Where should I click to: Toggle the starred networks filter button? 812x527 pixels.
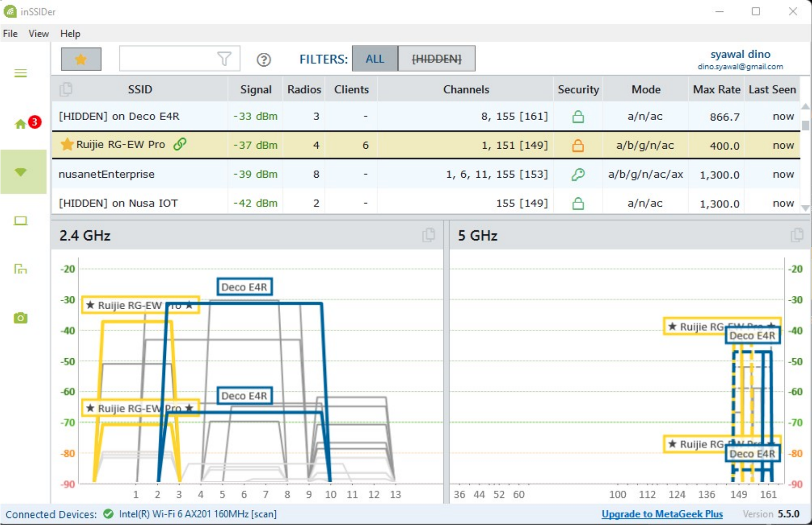pos(81,59)
